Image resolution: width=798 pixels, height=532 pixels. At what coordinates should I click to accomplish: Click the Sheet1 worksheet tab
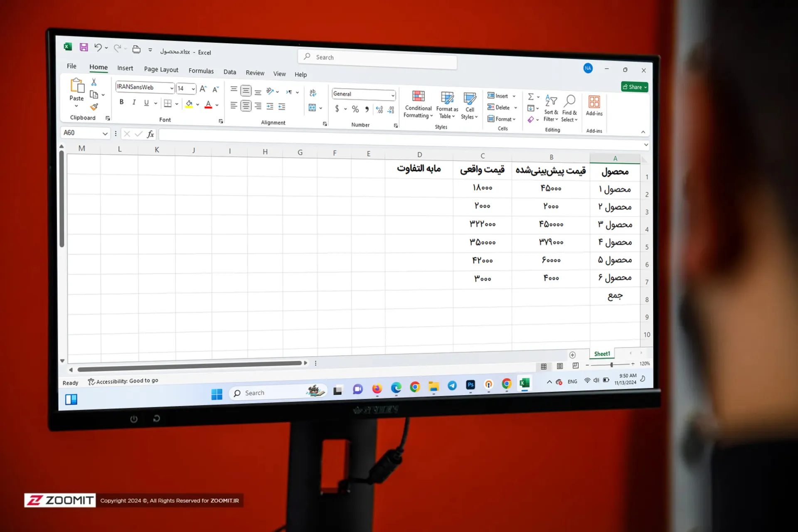coord(602,354)
